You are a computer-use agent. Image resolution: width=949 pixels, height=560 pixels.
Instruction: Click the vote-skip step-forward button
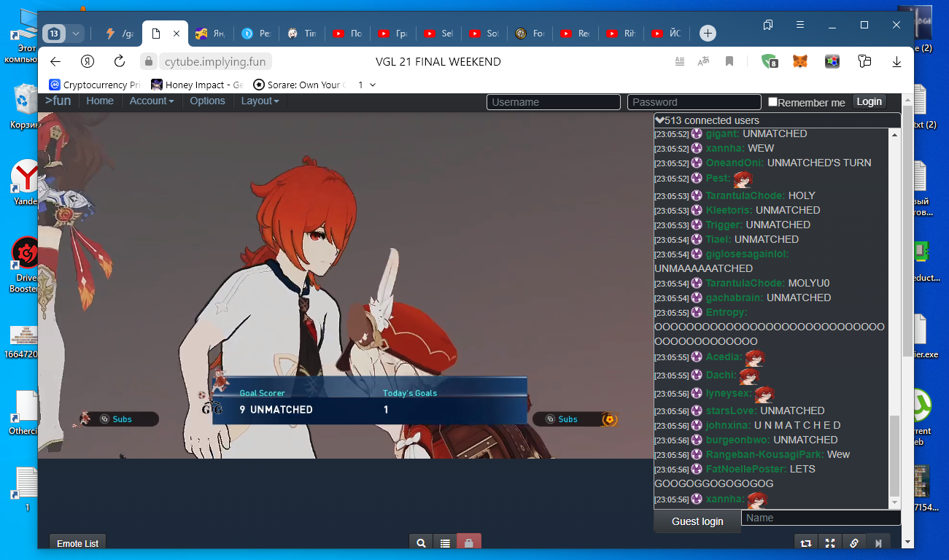click(x=878, y=542)
